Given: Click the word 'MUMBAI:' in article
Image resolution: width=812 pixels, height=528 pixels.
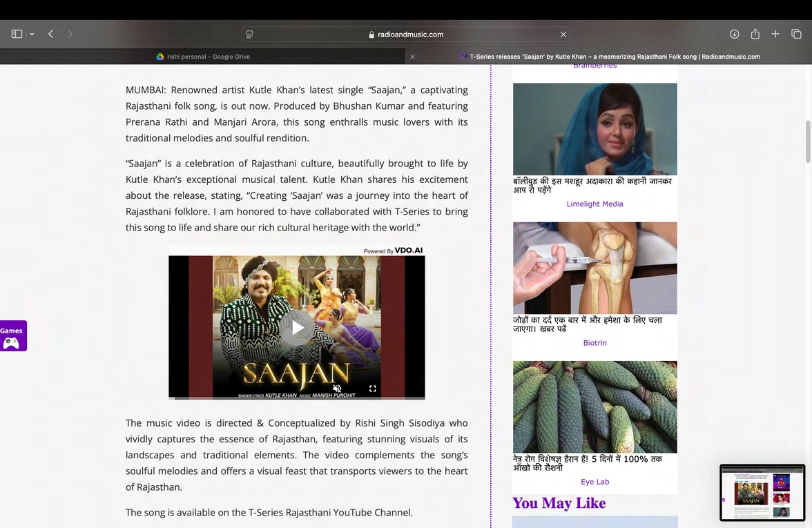Looking at the screenshot, I should click(x=146, y=90).
